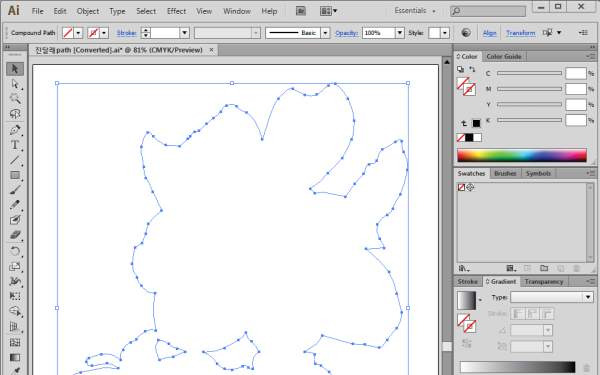Open the Object menu
Image resolution: width=600 pixels, height=375 pixels.
point(88,11)
